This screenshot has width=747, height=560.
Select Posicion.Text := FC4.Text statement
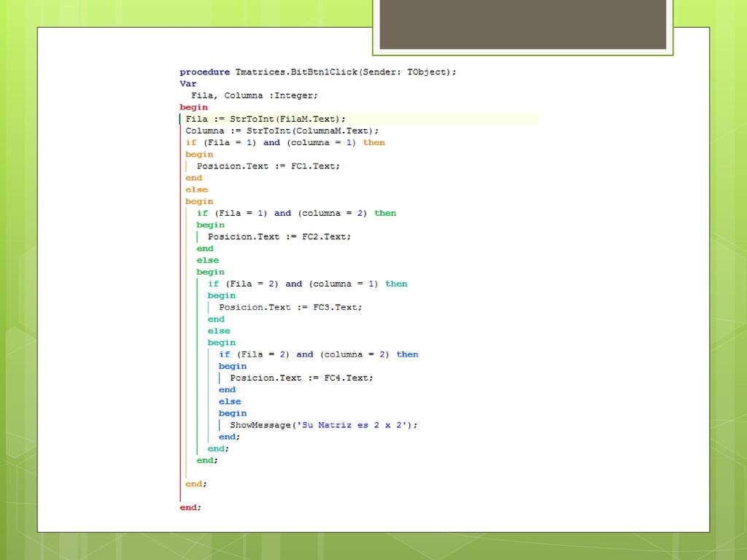(x=301, y=378)
